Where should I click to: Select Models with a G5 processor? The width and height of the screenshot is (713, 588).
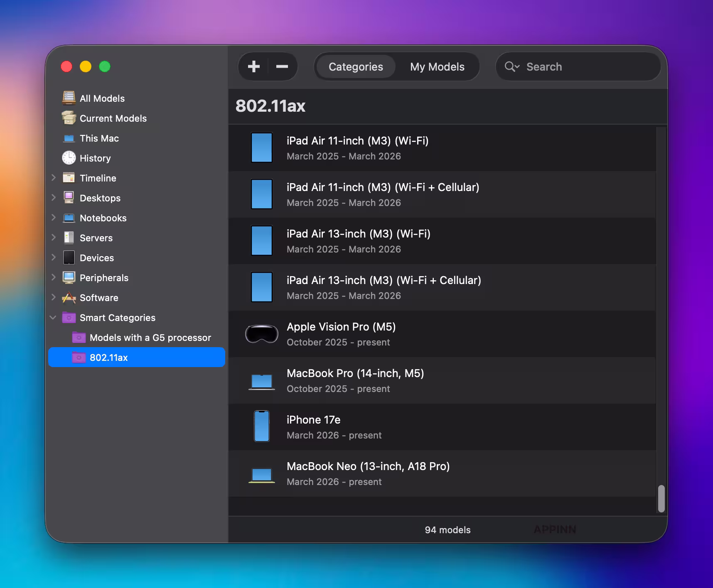(150, 338)
